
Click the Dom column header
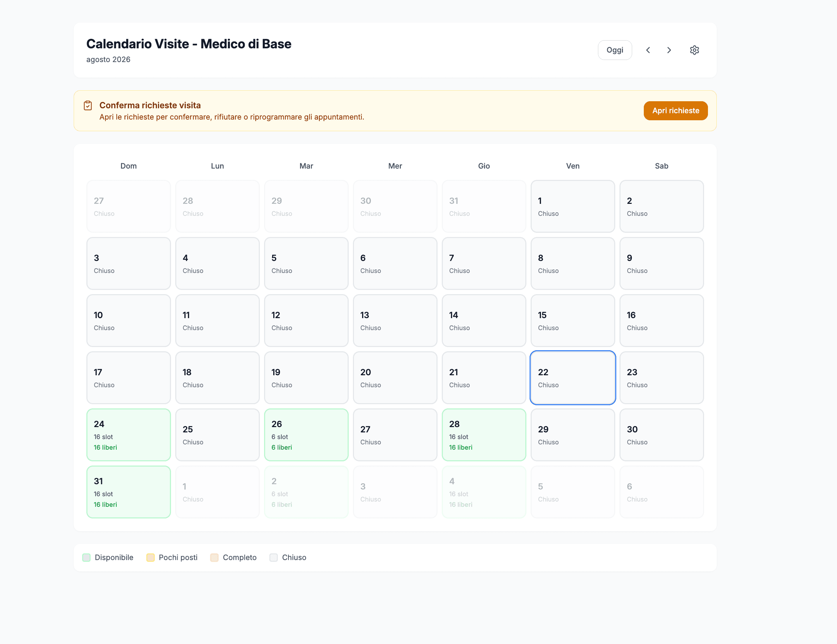point(128,166)
